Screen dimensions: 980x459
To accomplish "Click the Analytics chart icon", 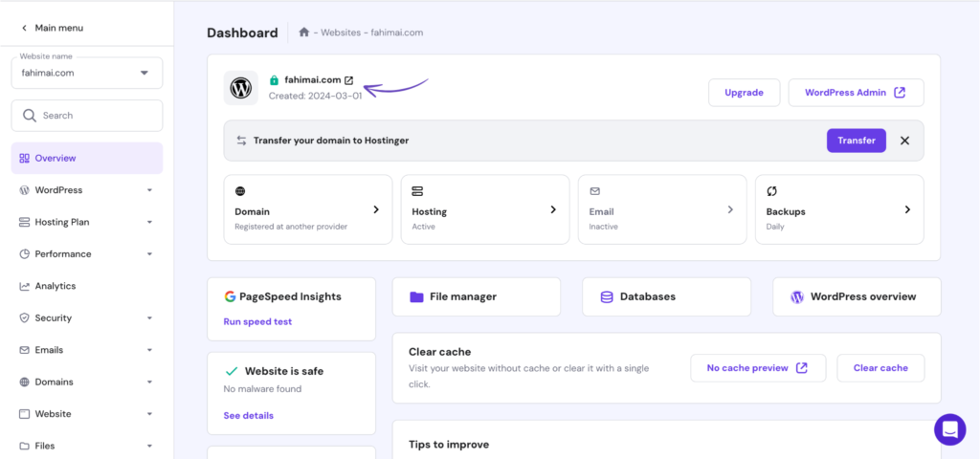I will pyautogui.click(x=24, y=286).
